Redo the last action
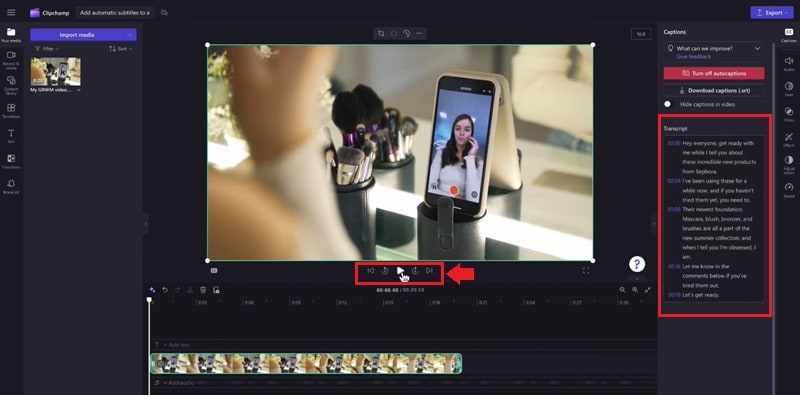 click(178, 290)
